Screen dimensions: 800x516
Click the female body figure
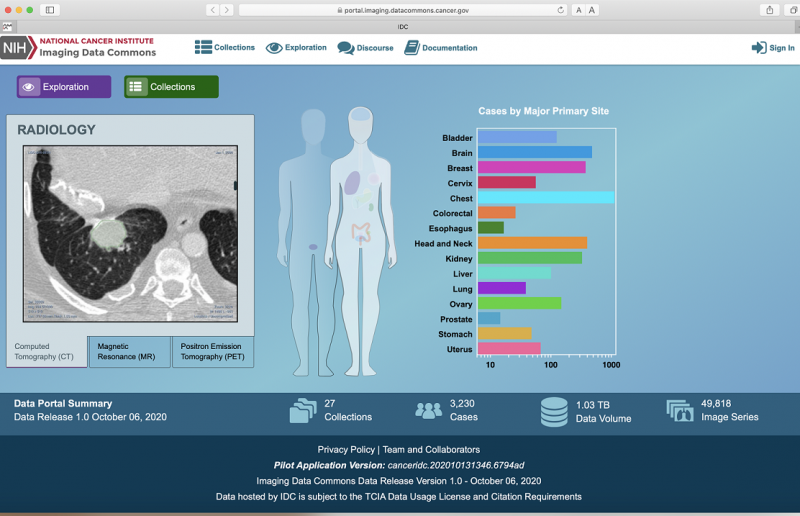tap(361, 240)
